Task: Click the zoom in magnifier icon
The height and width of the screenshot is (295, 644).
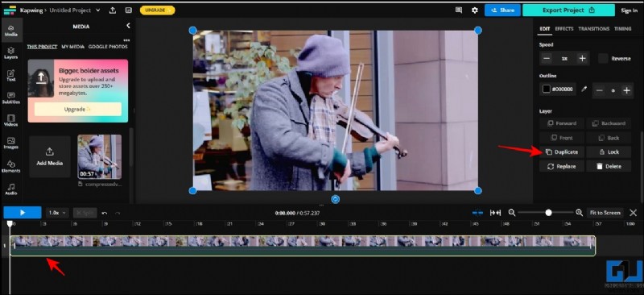Action: [579, 213]
